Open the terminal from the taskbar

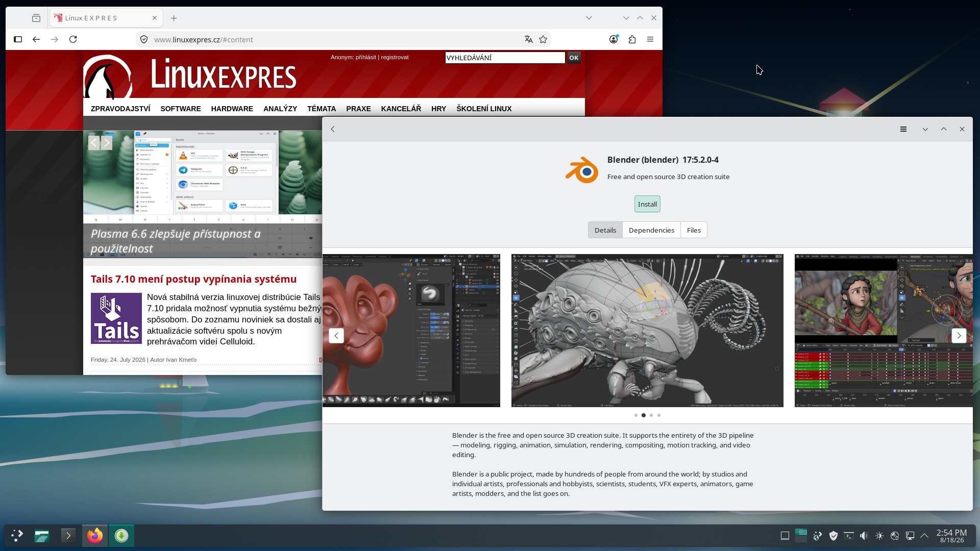point(68,536)
